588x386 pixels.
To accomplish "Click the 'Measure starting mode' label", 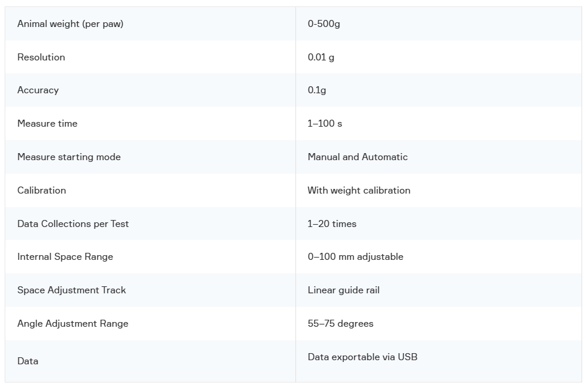I will click(x=69, y=157).
